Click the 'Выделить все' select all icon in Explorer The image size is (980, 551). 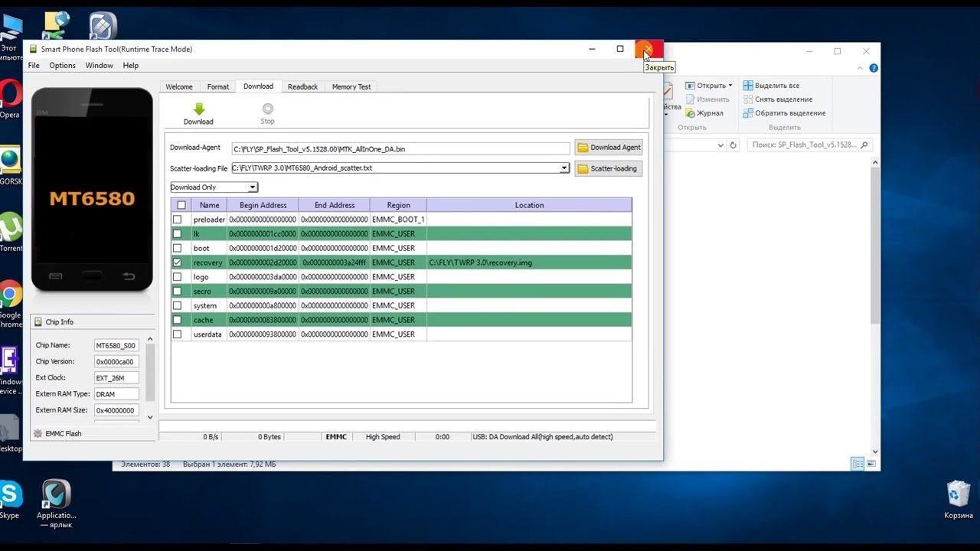click(x=749, y=86)
